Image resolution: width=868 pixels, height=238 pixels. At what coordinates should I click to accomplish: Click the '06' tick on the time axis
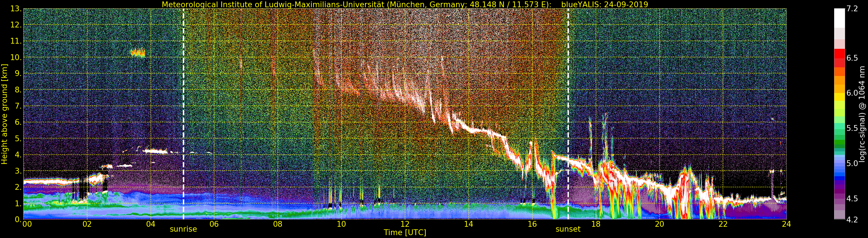(214, 224)
